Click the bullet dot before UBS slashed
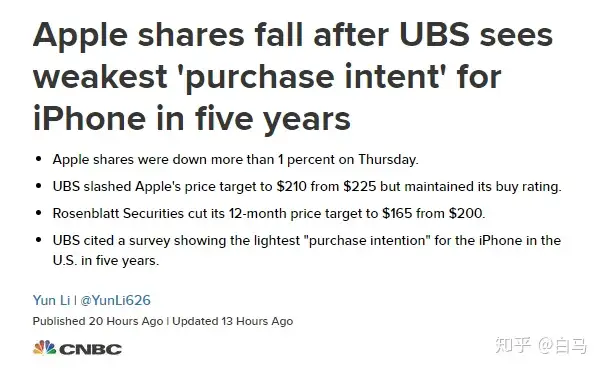Image resolution: width=603 pixels, height=371 pixels. (38, 186)
